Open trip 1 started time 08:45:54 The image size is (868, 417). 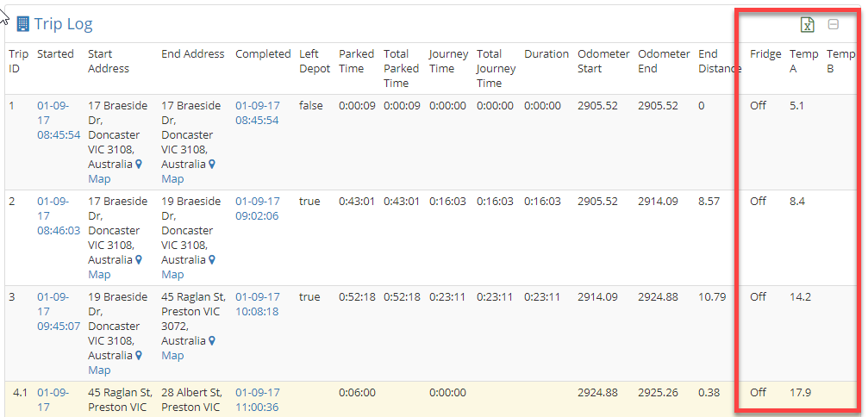click(x=59, y=120)
